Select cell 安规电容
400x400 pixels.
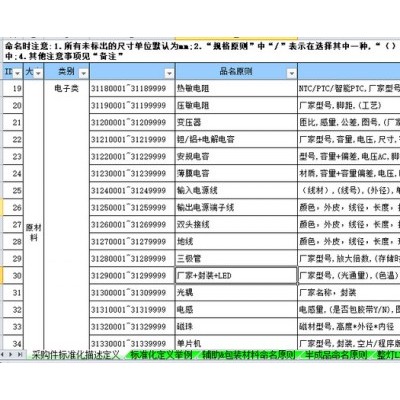click(x=236, y=156)
